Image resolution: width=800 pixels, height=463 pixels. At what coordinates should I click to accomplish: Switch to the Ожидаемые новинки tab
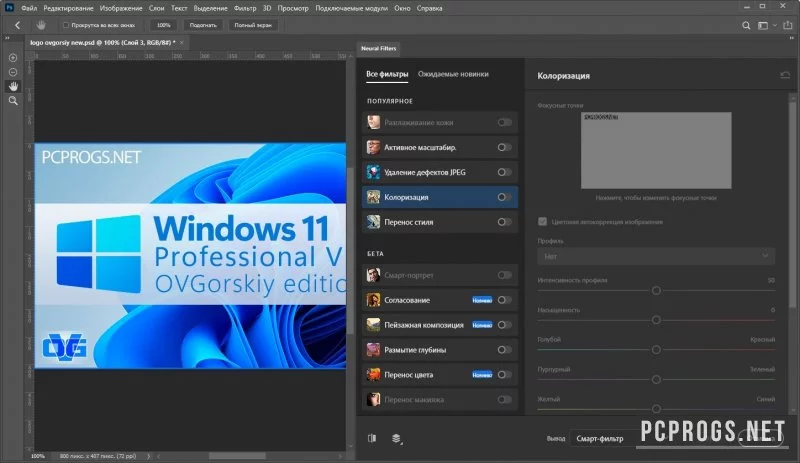pyautogui.click(x=453, y=74)
